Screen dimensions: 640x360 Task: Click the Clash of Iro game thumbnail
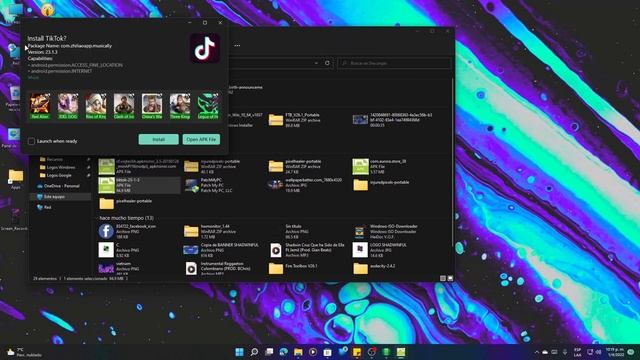(x=124, y=106)
